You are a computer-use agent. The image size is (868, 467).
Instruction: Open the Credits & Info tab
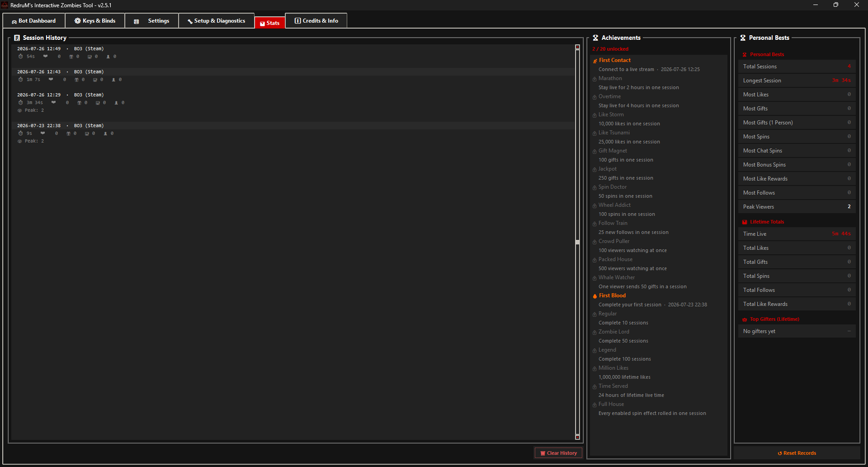tap(316, 21)
